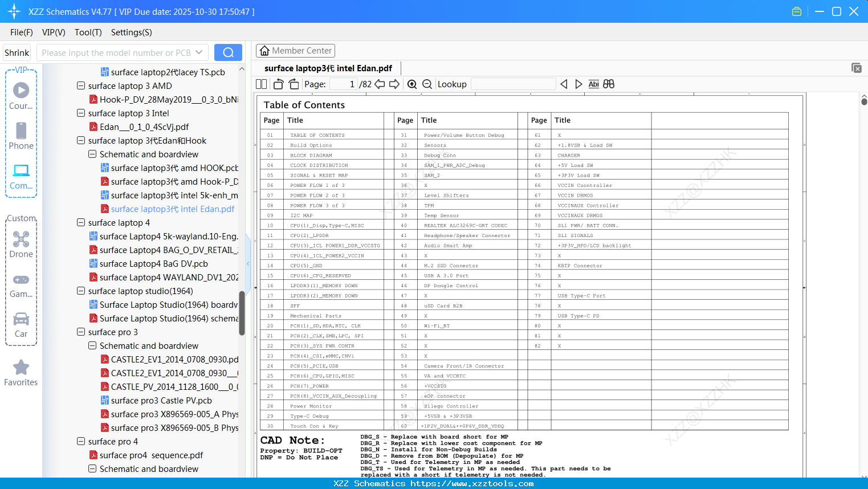This screenshot has width=868, height=489.
Task: Open the VIP(V) menu
Action: pos(54,32)
